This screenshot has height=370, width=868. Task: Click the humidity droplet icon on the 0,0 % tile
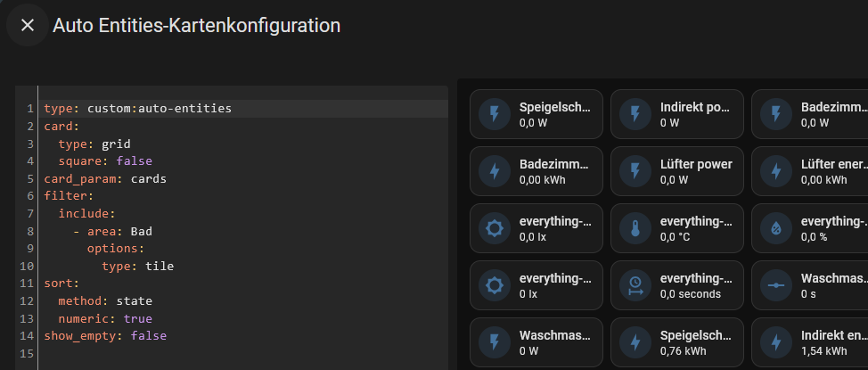point(775,228)
